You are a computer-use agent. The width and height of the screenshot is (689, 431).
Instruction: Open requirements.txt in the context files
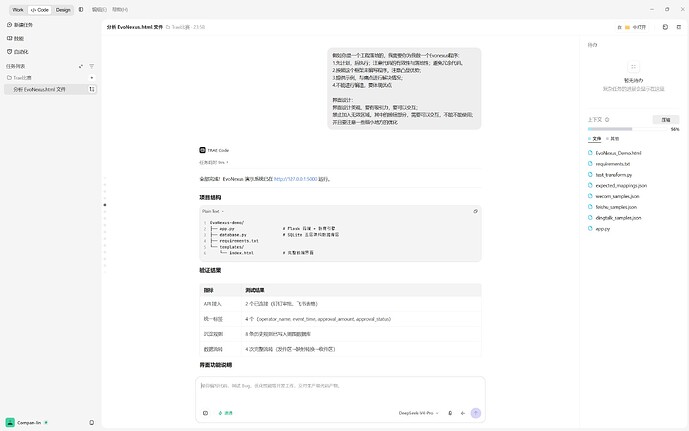(x=613, y=164)
